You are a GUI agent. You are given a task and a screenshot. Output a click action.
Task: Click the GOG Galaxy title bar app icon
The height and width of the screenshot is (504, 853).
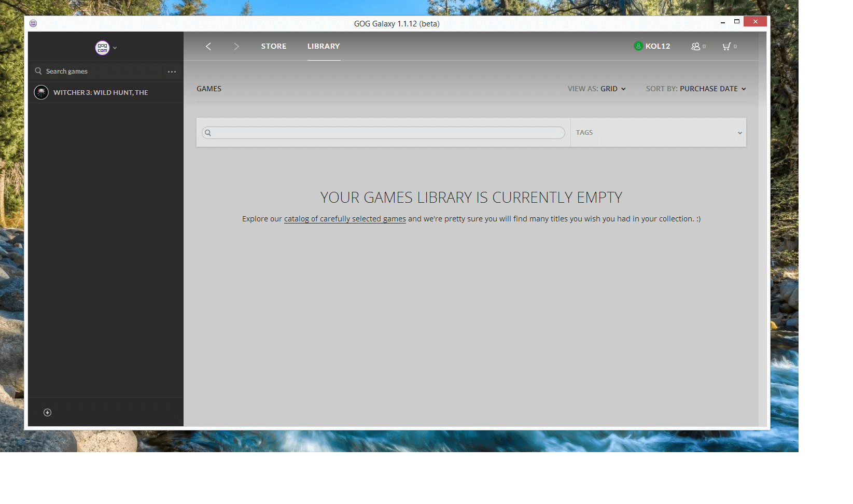coord(33,23)
